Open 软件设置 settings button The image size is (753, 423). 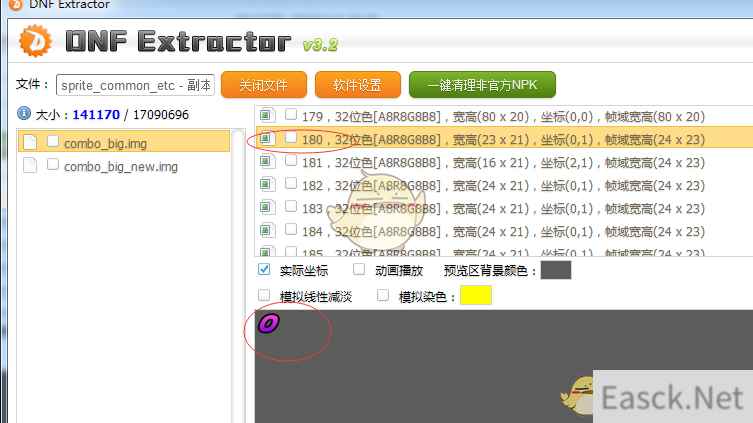click(358, 85)
